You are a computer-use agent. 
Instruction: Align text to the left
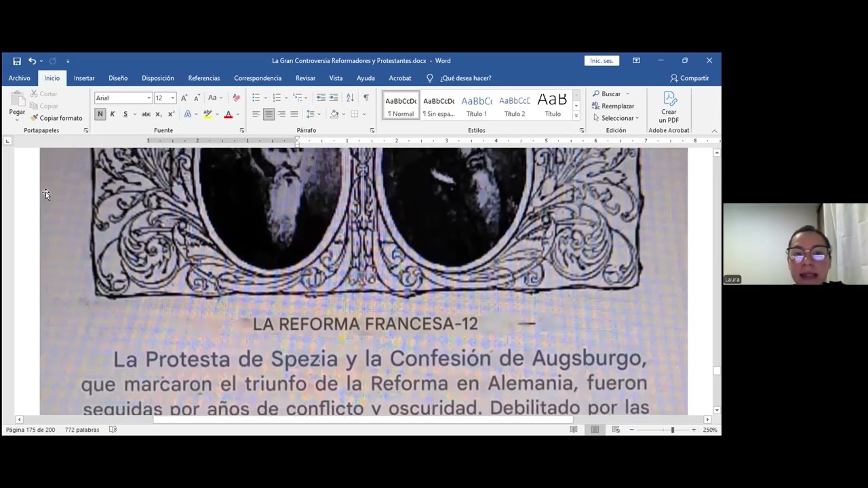coord(256,114)
